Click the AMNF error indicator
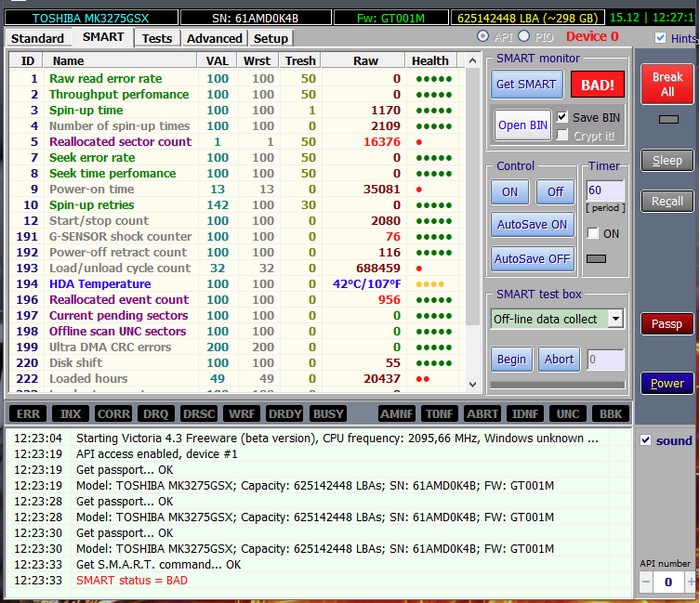 pos(398,413)
